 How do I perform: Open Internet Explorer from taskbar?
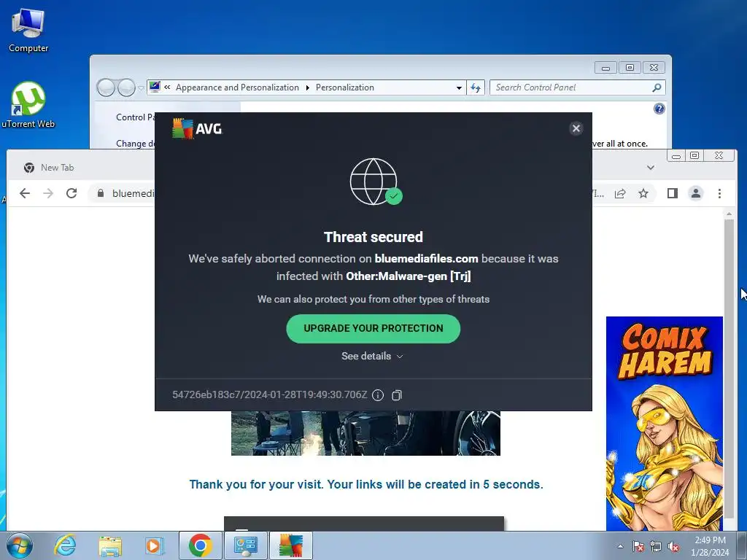[64, 545]
